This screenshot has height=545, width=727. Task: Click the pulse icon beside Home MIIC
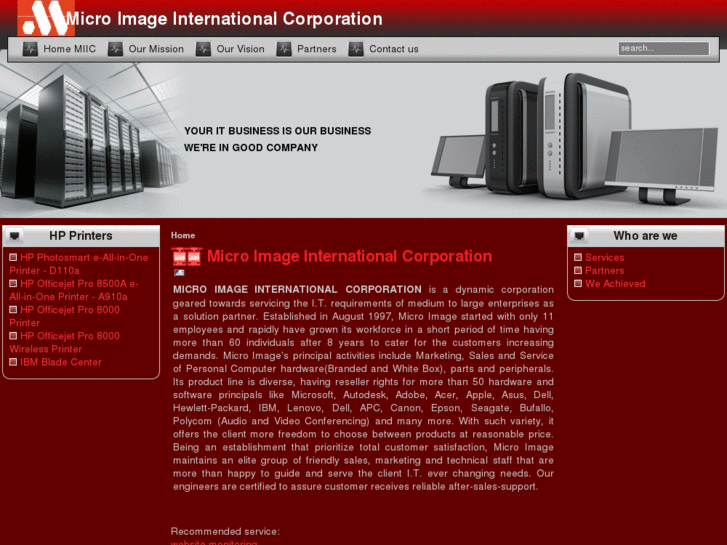pyautogui.click(x=30, y=49)
